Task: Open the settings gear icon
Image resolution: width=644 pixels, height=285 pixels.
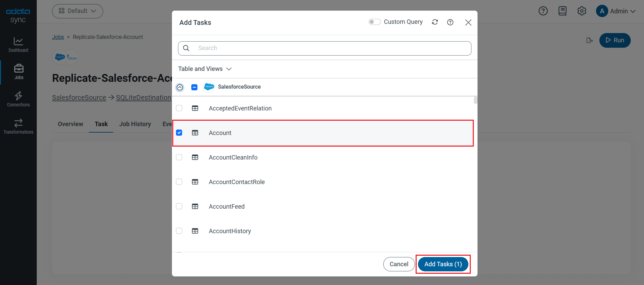Action: click(582, 11)
